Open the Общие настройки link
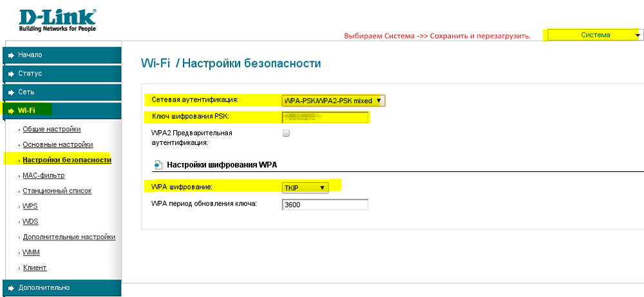The width and height of the screenshot is (644, 297). (52, 129)
